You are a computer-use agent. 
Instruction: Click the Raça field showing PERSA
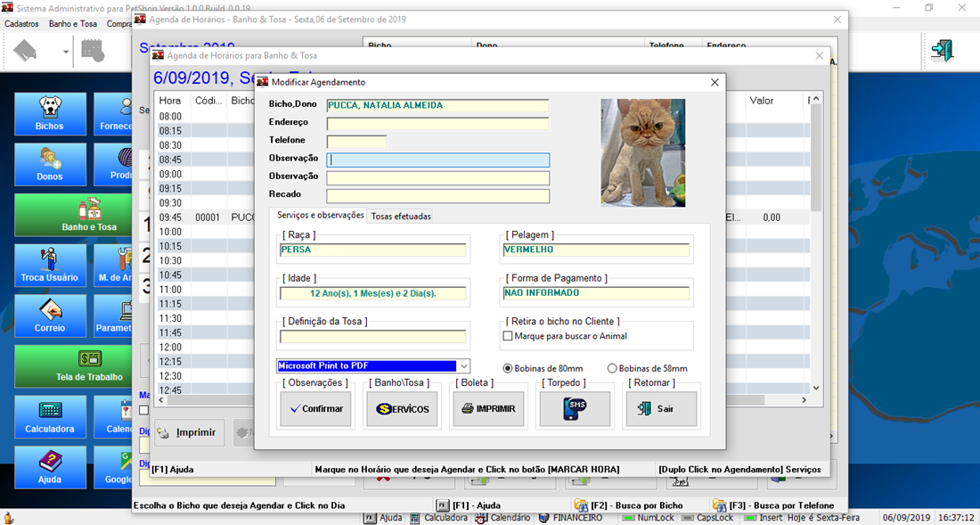point(373,250)
